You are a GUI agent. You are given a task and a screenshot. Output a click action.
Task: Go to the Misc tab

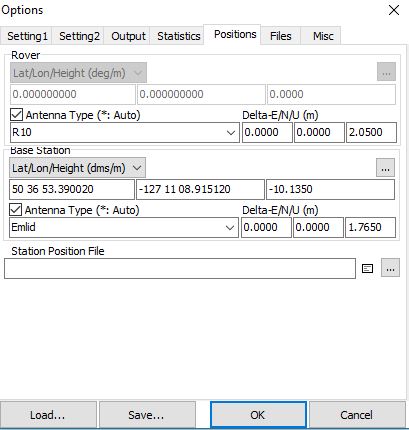(323, 36)
